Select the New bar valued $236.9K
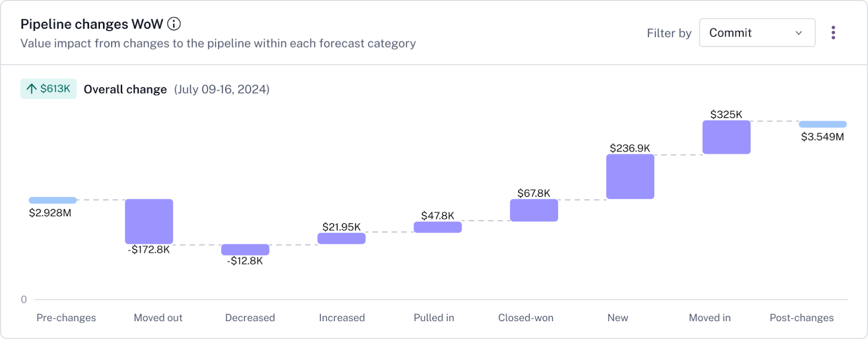The image size is (868, 339). pos(629,177)
